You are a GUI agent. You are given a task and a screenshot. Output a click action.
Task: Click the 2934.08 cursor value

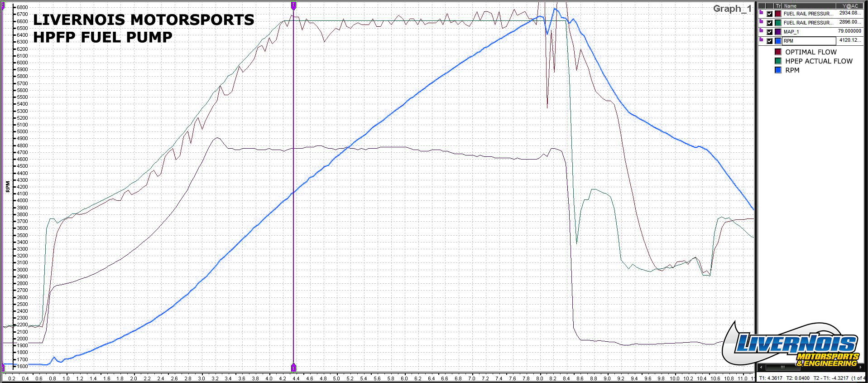[849, 13]
